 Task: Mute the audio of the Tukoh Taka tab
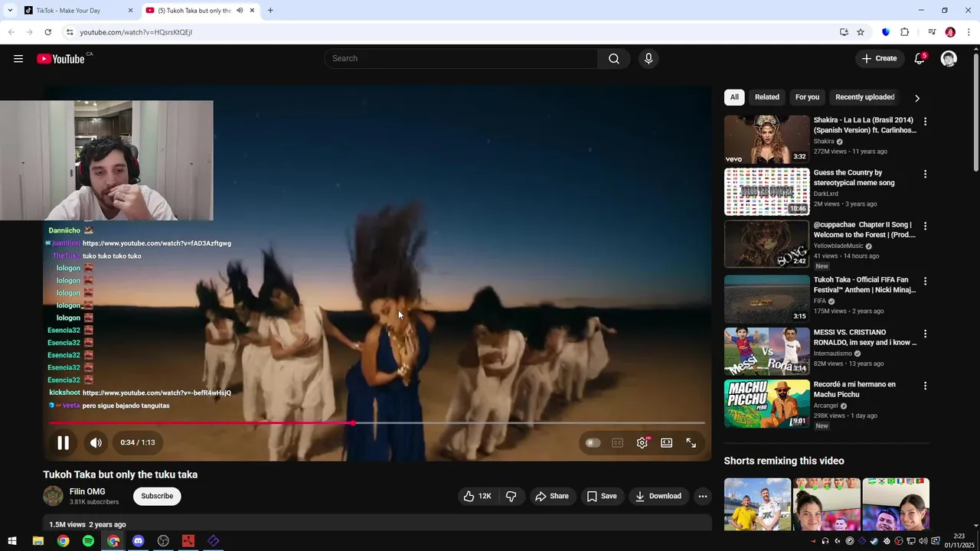[x=240, y=11]
